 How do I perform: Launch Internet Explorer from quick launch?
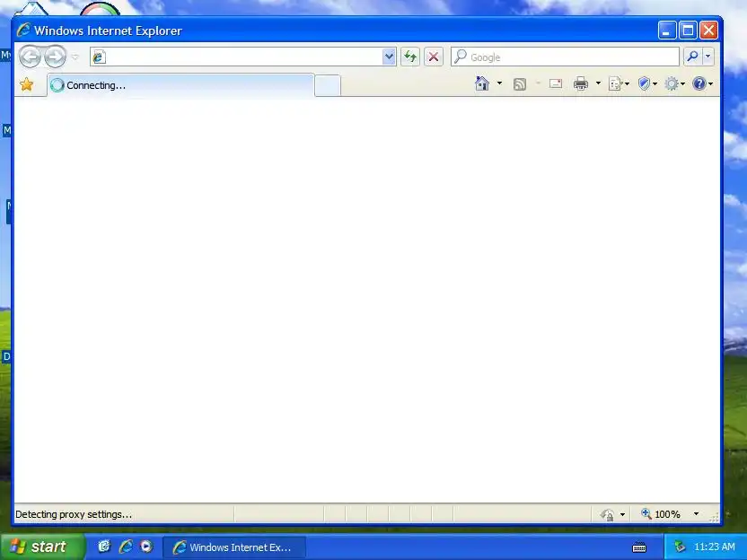(126, 547)
